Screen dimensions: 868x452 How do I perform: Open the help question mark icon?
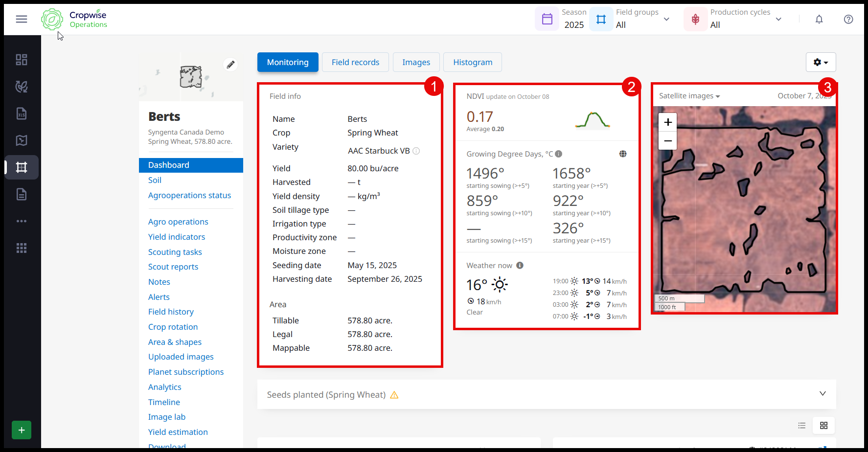(848, 19)
